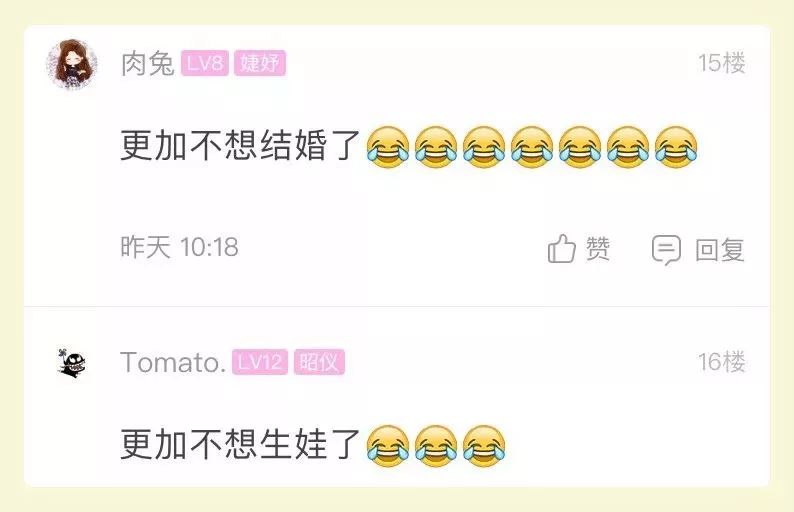Click the LV12 level badge
The height and width of the screenshot is (512, 794).
(260, 362)
